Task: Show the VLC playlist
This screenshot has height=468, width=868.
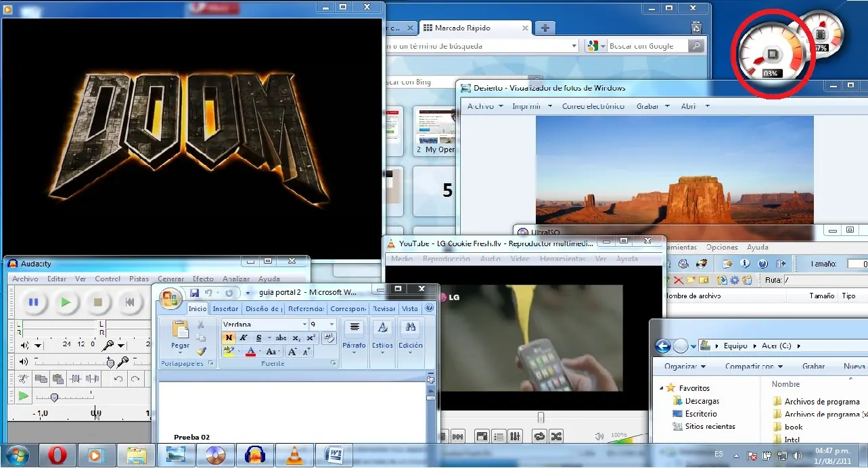Action: [499, 436]
